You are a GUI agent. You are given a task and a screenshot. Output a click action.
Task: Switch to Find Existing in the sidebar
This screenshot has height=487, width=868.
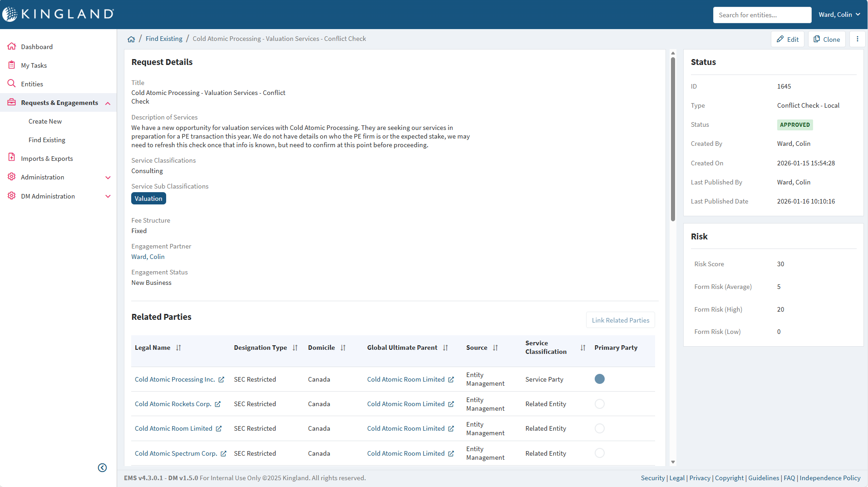(47, 139)
